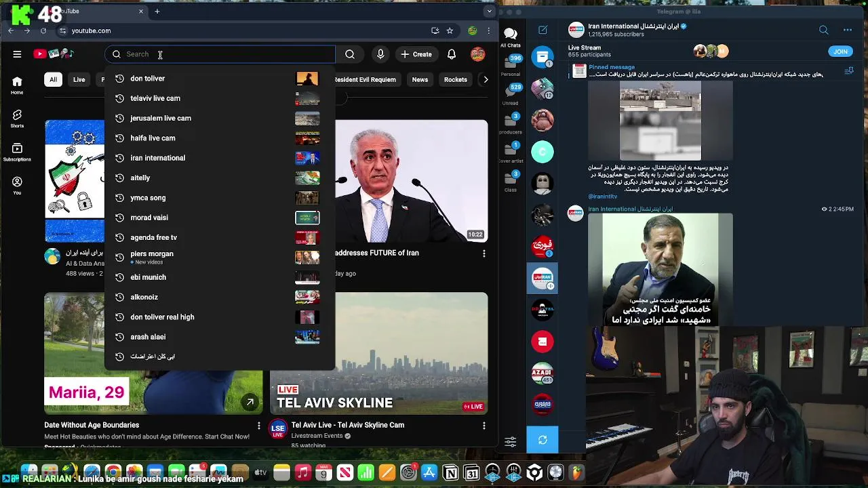Reload the page in Chrome

pyautogui.click(x=43, y=30)
